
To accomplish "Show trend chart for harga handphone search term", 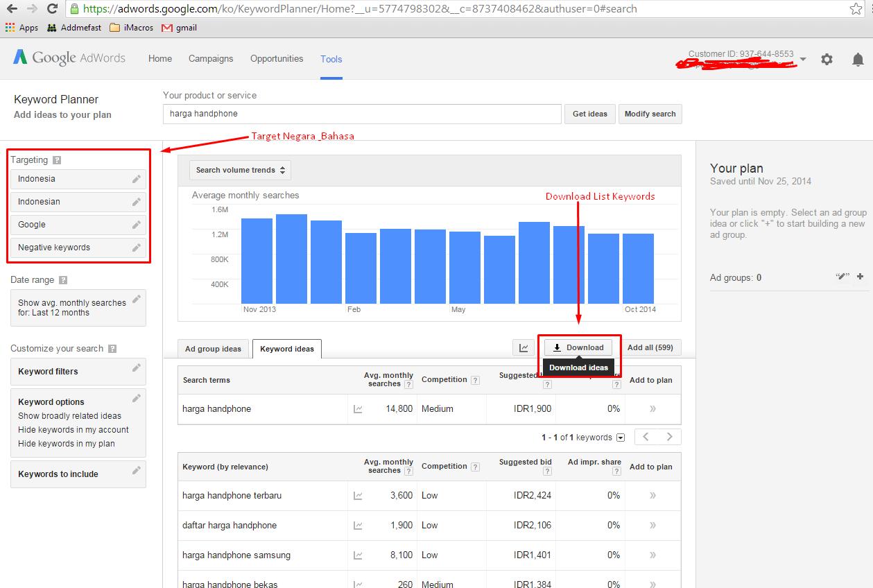I will pos(358,409).
